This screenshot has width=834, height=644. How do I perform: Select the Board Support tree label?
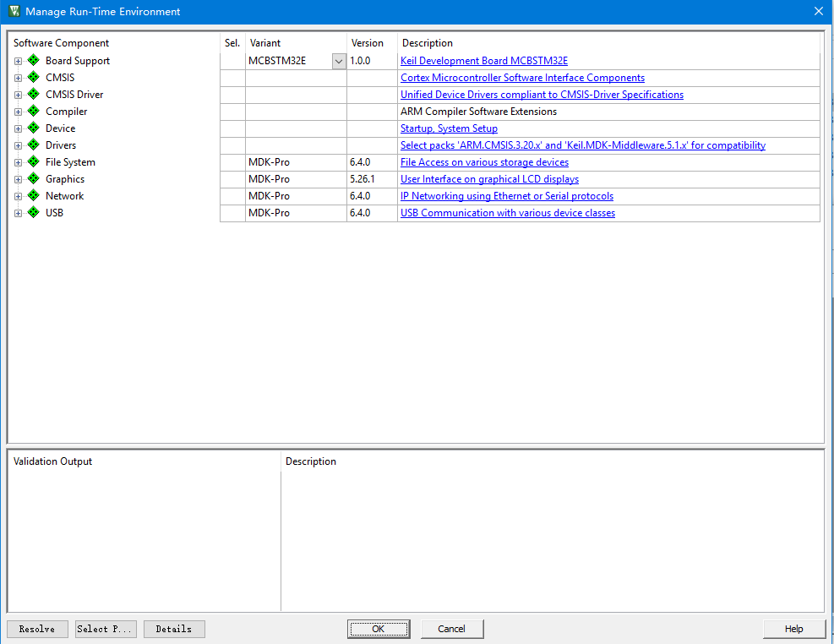click(x=78, y=61)
